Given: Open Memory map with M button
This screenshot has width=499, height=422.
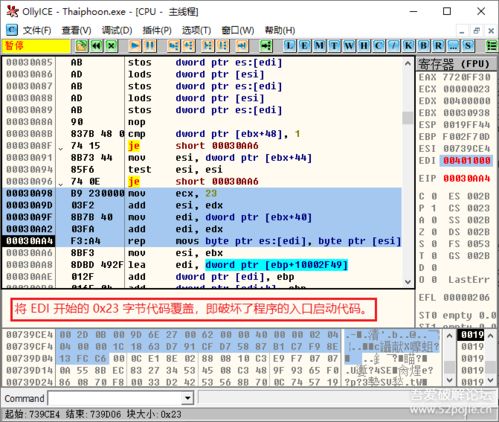Looking at the screenshot, I should coord(319,46).
